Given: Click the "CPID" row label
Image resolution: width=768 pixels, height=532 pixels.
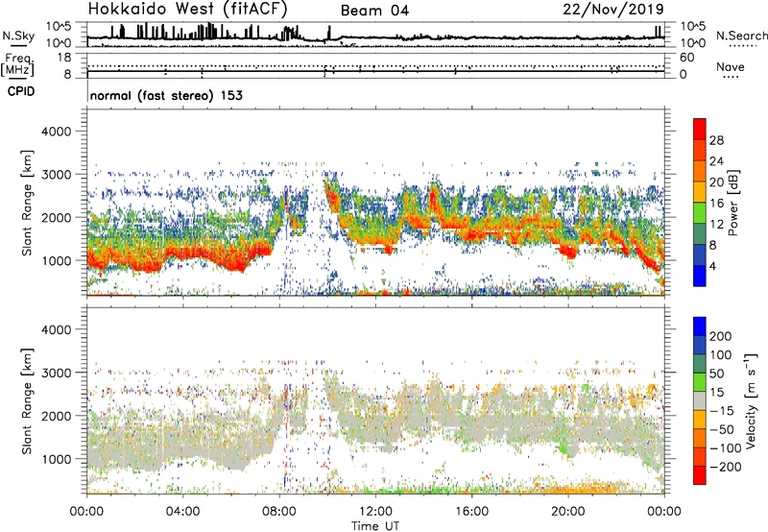Looking at the screenshot, I should (x=21, y=91).
